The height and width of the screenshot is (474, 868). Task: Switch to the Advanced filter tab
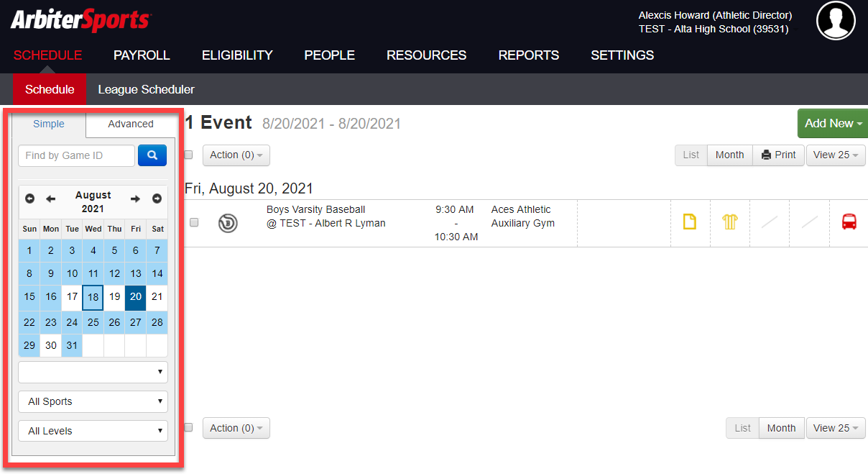[x=131, y=124]
